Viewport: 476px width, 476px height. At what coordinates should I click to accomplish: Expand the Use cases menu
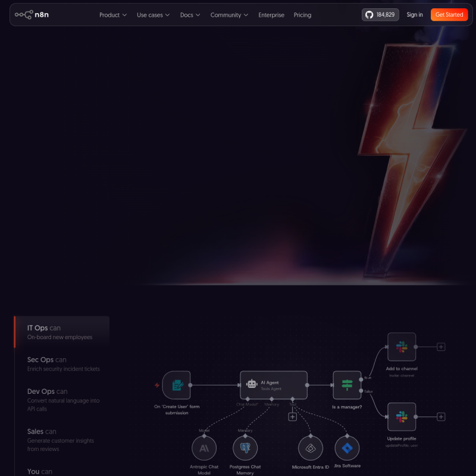pos(153,15)
